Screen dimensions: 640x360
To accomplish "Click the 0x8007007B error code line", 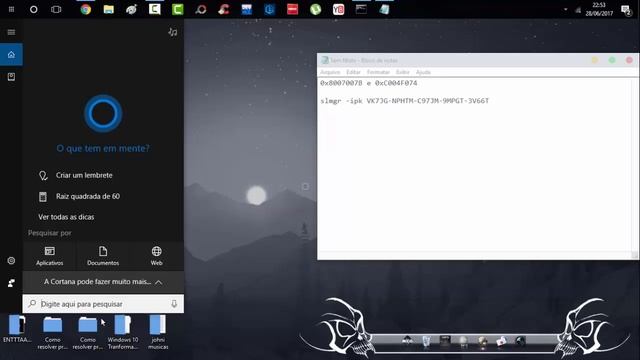I will [x=369, y=83].
